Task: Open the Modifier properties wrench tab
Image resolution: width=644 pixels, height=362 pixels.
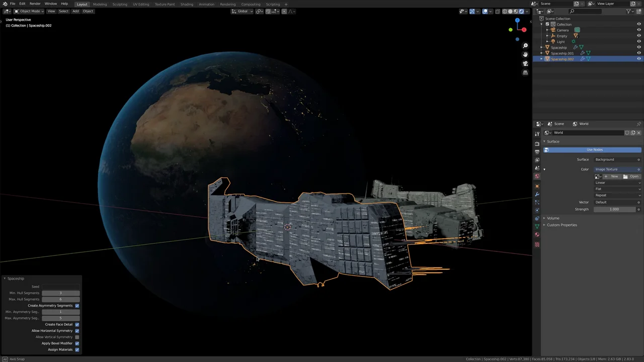Action: [x=537, y=194]
